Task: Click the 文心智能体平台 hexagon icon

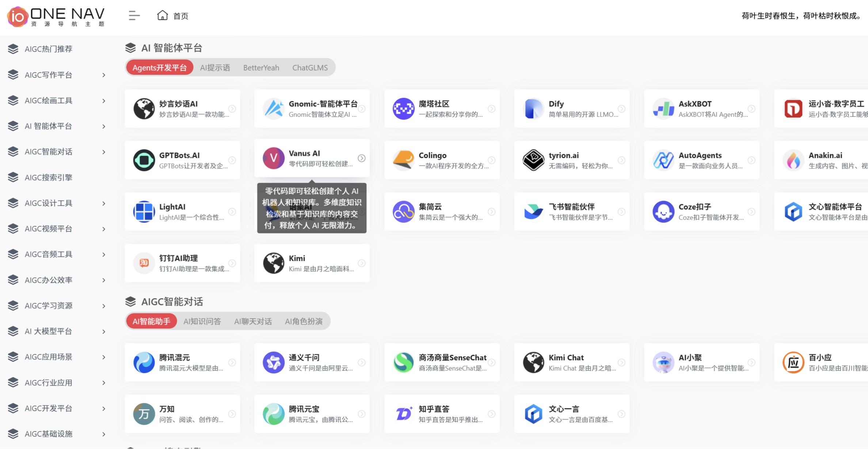Action: 793,212
